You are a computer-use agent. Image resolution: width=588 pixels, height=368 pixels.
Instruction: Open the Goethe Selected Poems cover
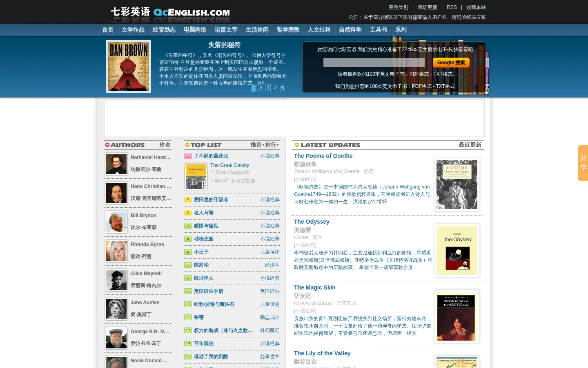(457, 185)
